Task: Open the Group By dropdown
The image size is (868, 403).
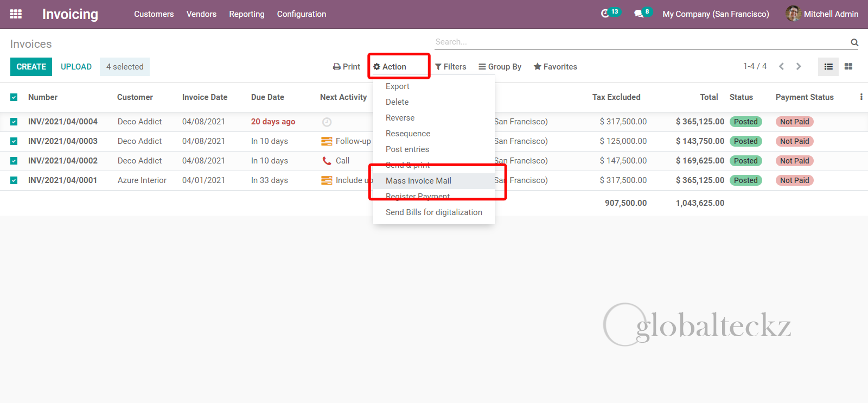Action: (500, 67)
